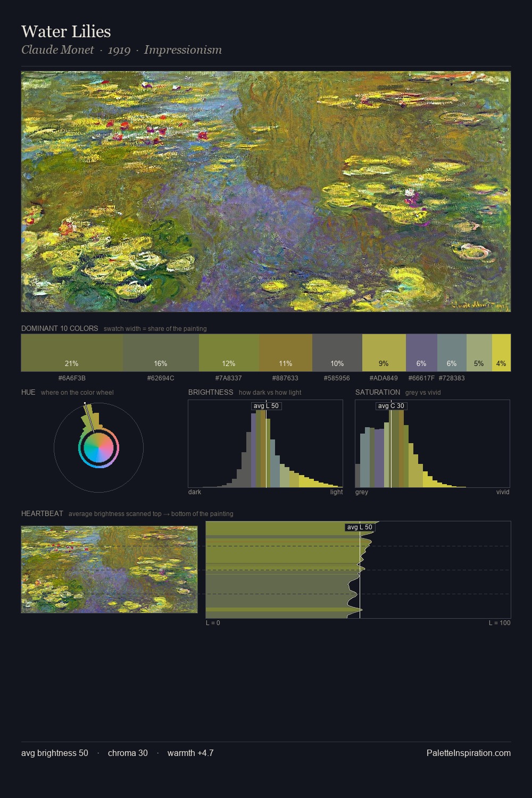Screen dimensions: 532x798
Task: Click hex code #66617F
Action: pyautogui.click(x=421, y=378)
